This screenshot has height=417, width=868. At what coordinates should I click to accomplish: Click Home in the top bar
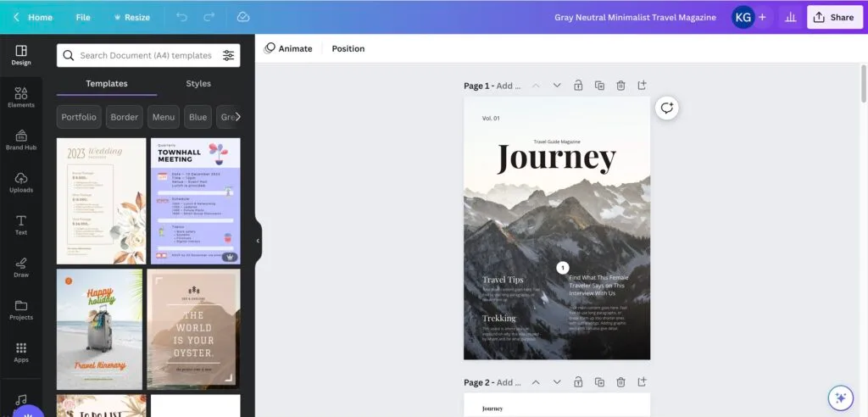41,17
